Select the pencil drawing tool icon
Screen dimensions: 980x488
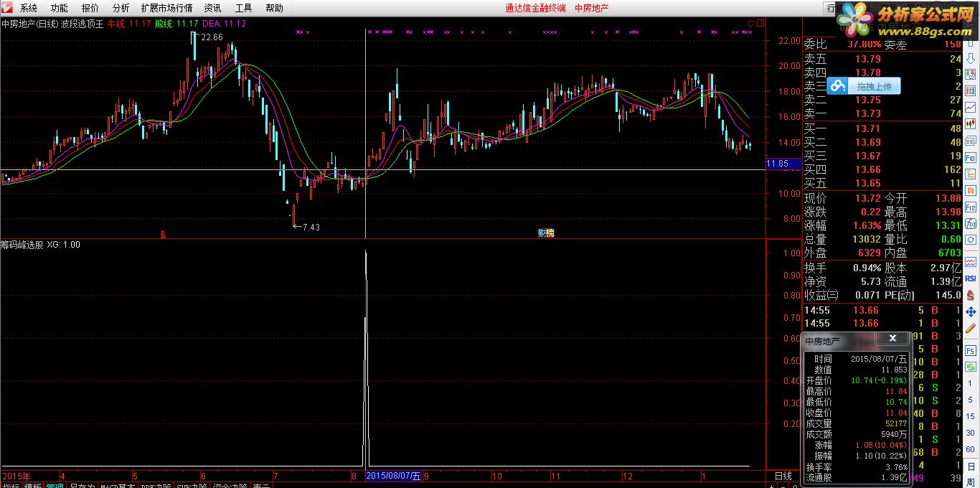pyautogui.click(x=970, y=329)
